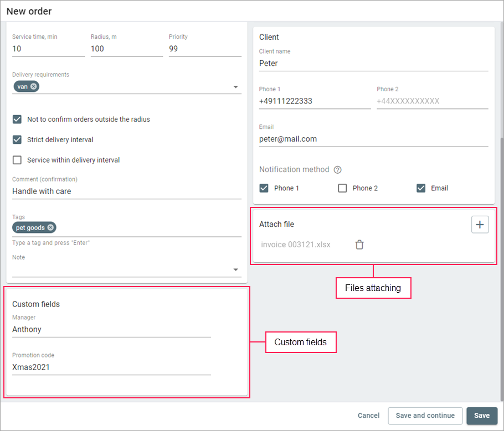504x431 pixels.
Task: Remove the van delivery requirement chip
Action: click(34, 86)
